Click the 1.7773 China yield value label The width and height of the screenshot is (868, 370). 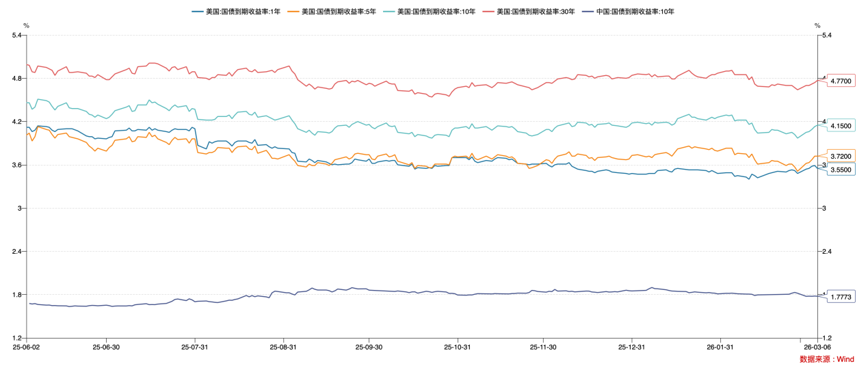tap(841, 297)
